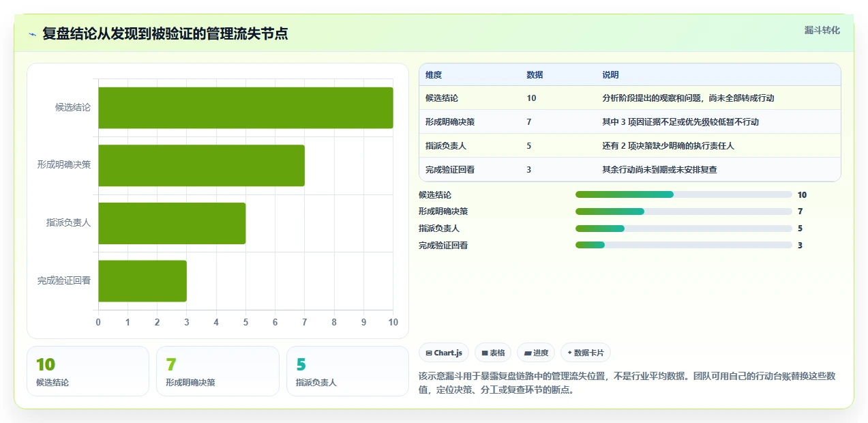Click the 候选结论 progress bar

684,194
